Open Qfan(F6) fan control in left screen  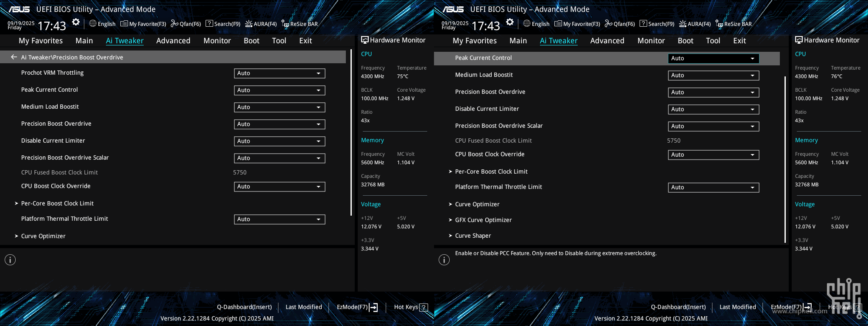[186, 24]
